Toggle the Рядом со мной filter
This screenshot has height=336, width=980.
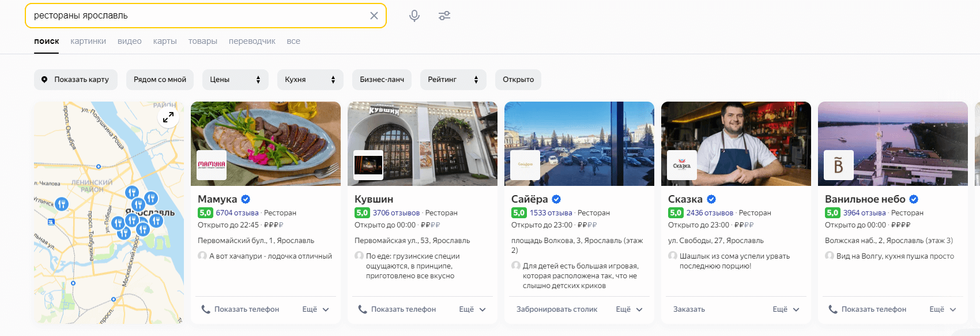pyautogui.click(x=160, y=80)
